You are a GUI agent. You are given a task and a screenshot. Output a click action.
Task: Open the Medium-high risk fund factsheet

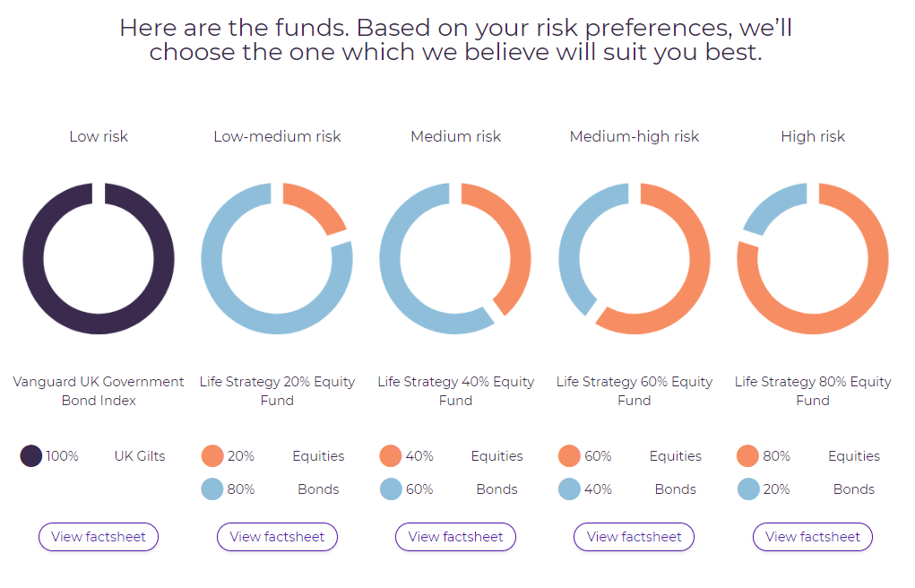click(634, 537)
